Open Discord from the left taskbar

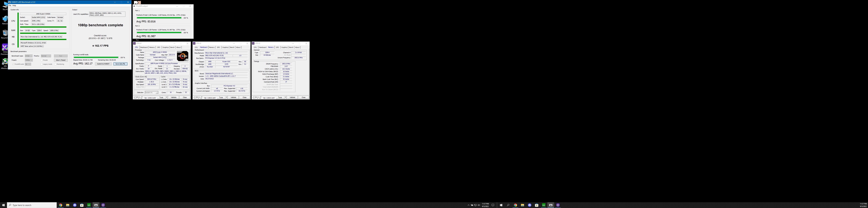(x=75, y=205)
